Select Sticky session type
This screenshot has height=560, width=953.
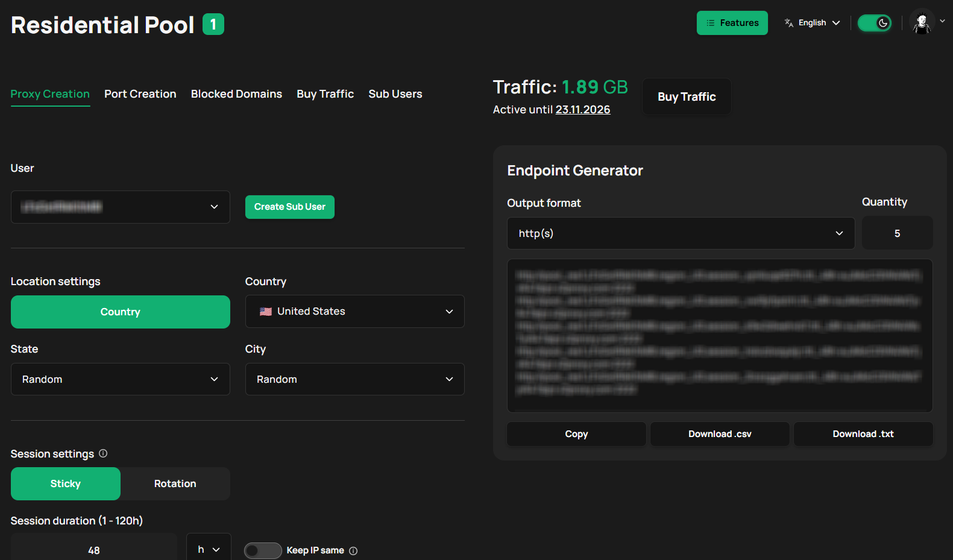(x=66, y=483)
